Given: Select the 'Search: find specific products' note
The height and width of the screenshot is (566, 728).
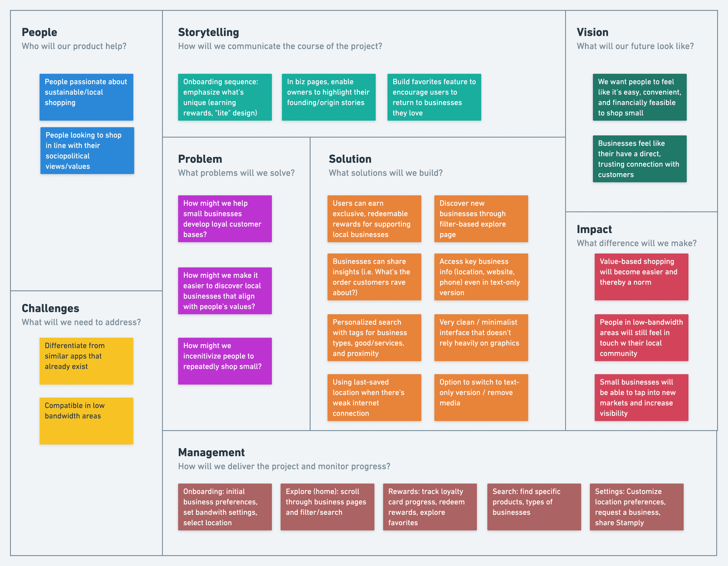Looking at the screenshot, I should [534, 507].
